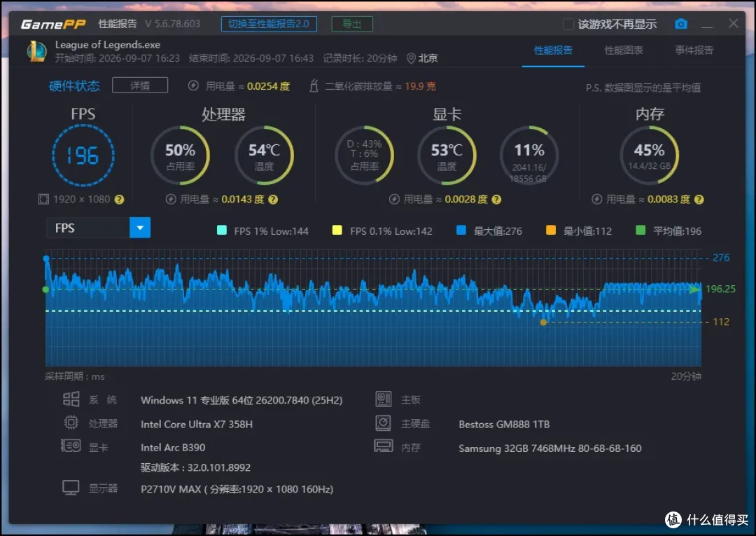Viewport: 756px width, 536px height.
Task: Click the memory 45% usage gauge
Action: pos(650,156)
